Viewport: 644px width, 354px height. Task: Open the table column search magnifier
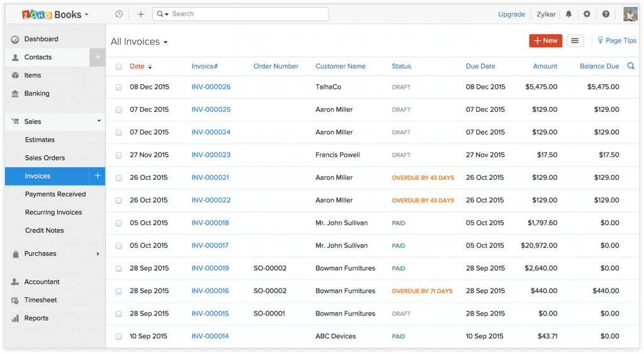(x=631, y=66)
